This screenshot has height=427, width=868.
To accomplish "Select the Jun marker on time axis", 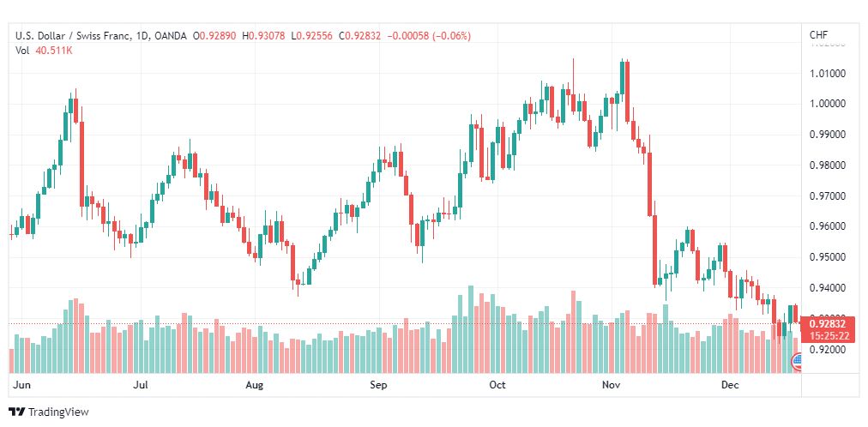I will [20, 385].
